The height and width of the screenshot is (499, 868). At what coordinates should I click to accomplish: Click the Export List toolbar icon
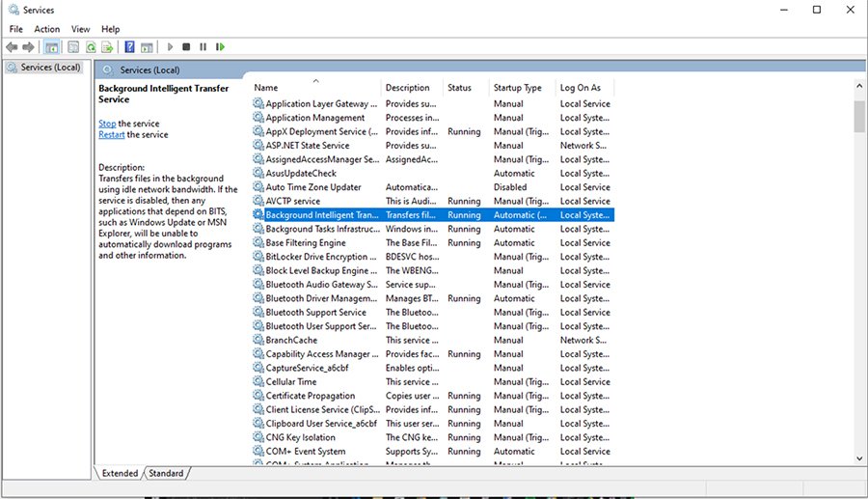click(x=108, y=46)
